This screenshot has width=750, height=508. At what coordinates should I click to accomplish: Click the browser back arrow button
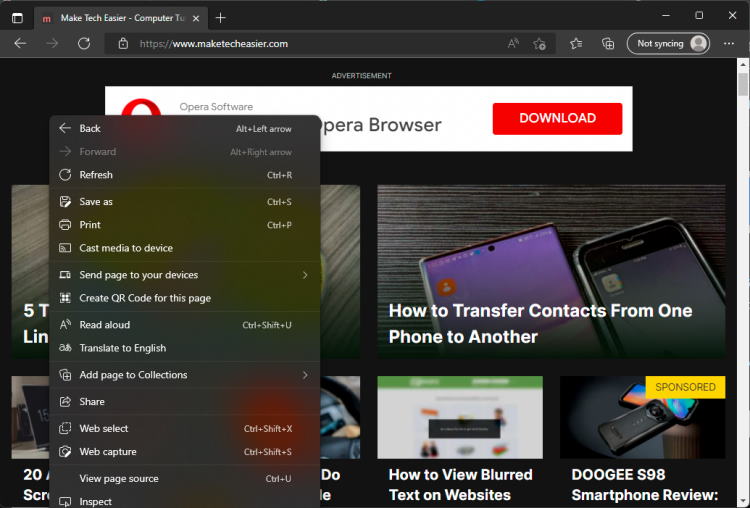pyautogui.click(x=20, y=44)
